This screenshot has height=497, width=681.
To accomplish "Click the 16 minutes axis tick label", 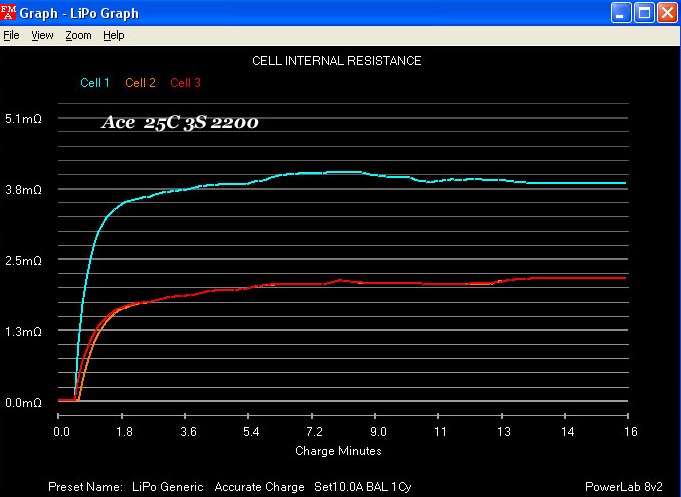I will (631, 431).
